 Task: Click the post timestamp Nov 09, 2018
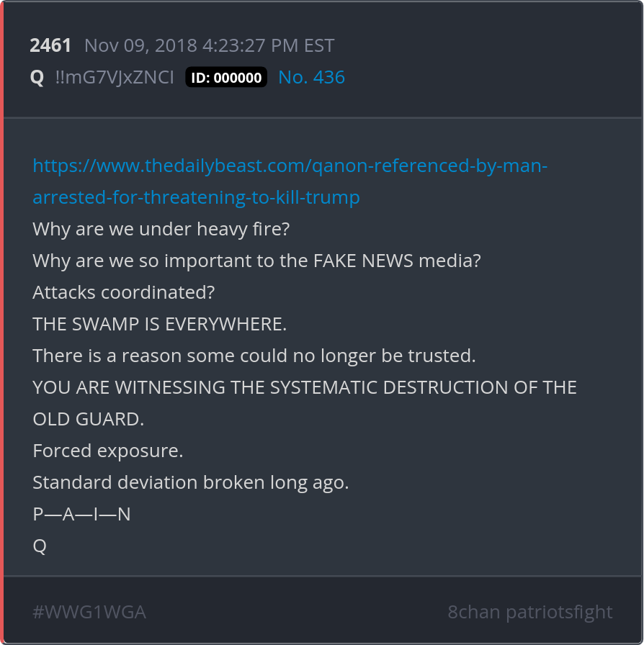[209, 45]
